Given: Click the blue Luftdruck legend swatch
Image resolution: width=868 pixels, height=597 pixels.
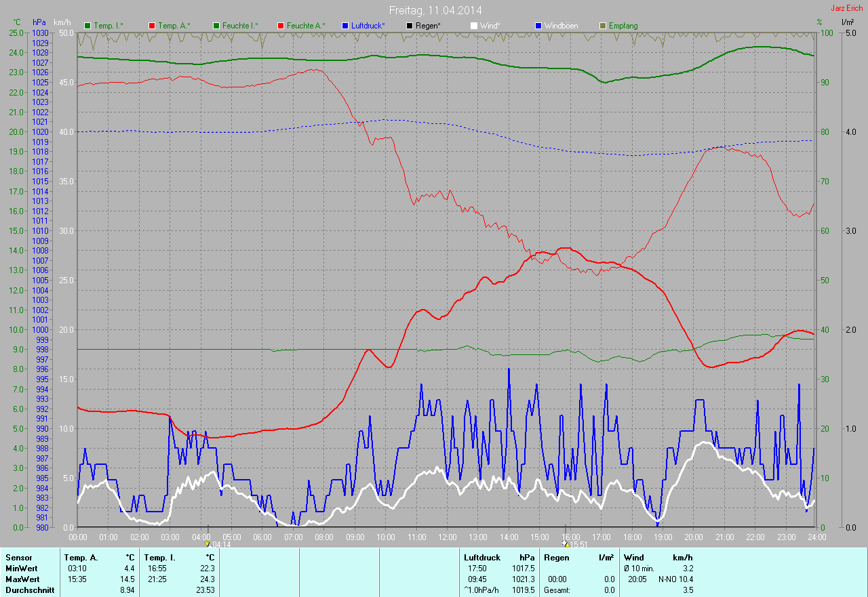Looking at the screenshot, I should (x=345, y=26).
